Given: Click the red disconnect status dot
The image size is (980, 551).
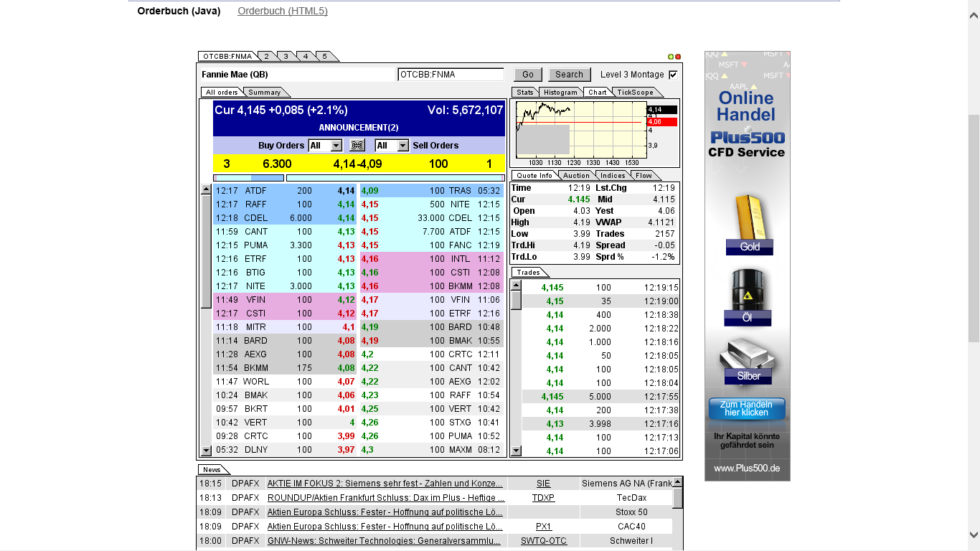Looking at the screenshot, I should 678,56.
